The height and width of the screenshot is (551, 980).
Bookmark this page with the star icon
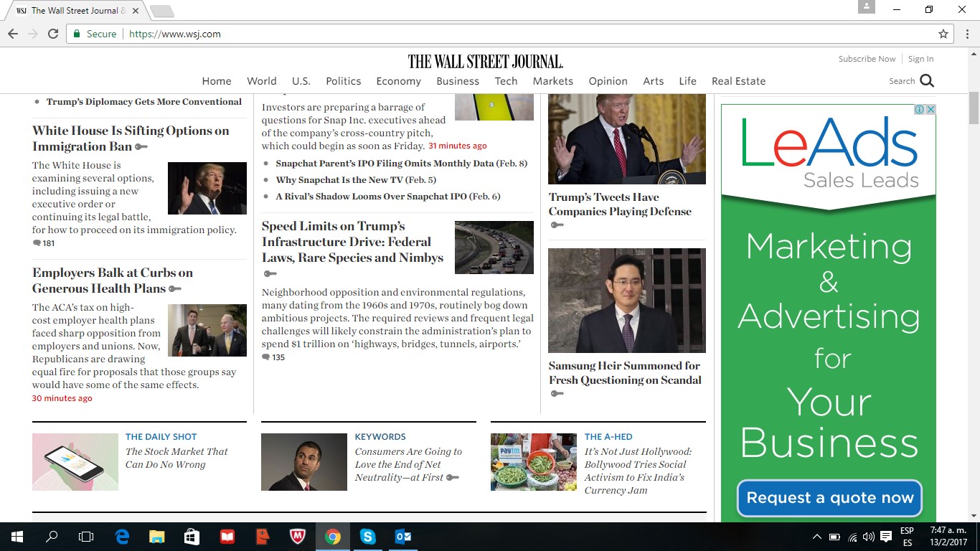(943, 34)
